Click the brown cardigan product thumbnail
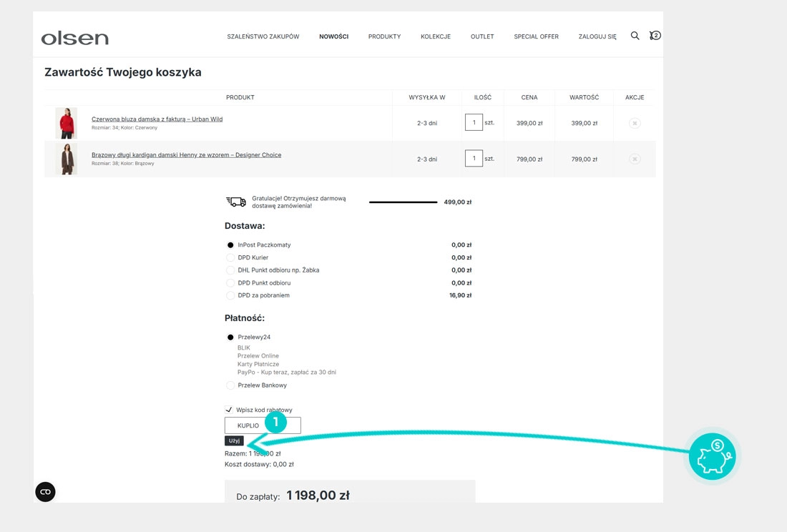The image size is (787, 532). 67,159
